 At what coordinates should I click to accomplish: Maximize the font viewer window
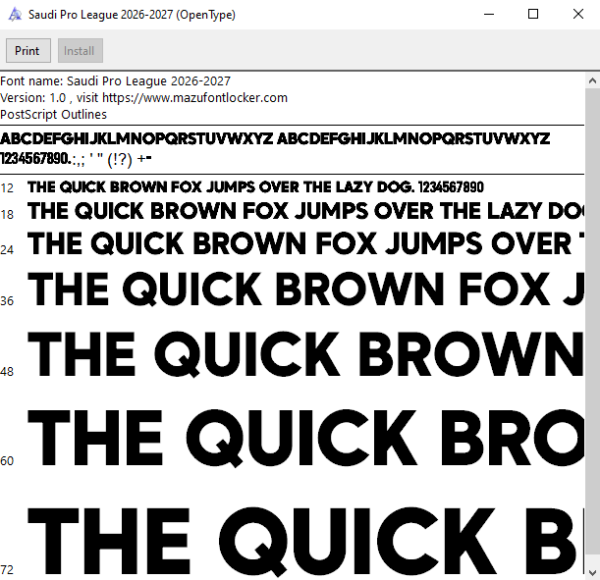tap(533, 15)
